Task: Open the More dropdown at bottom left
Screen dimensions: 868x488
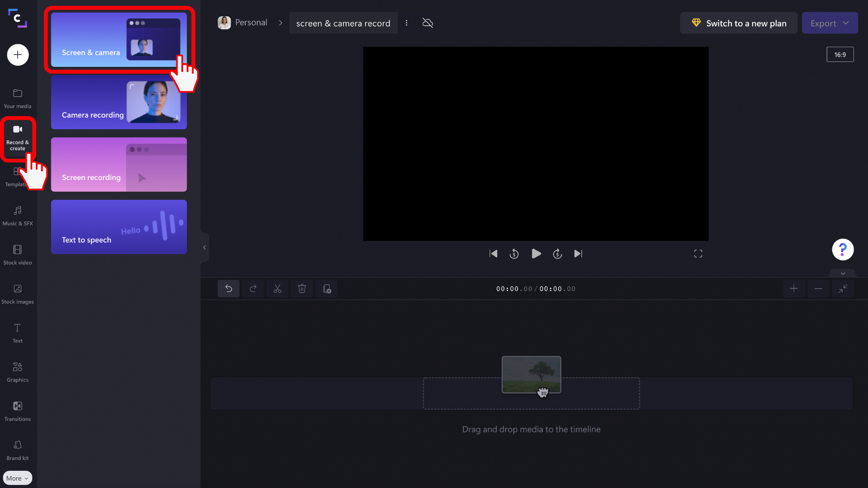Action: pos(17,478)
